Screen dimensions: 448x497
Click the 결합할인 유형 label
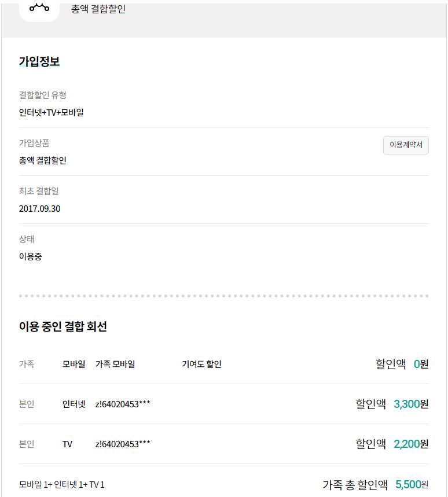pyautogui.click(x=42, y=95)
